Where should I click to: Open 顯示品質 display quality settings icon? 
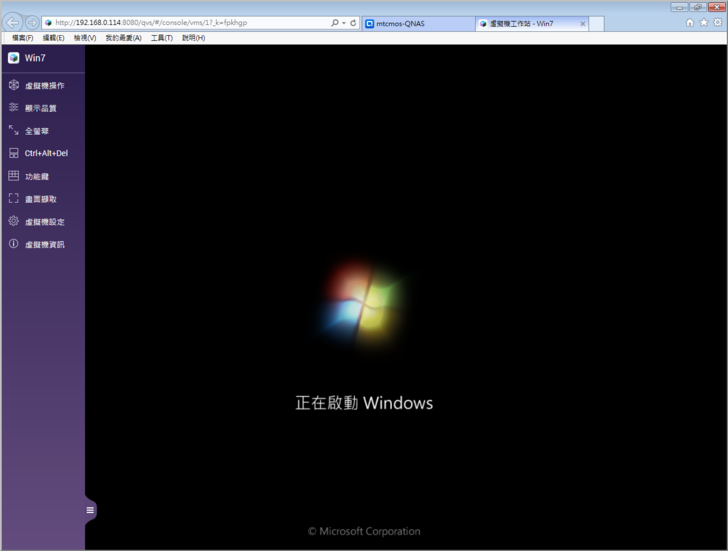(x=14, y=107)
